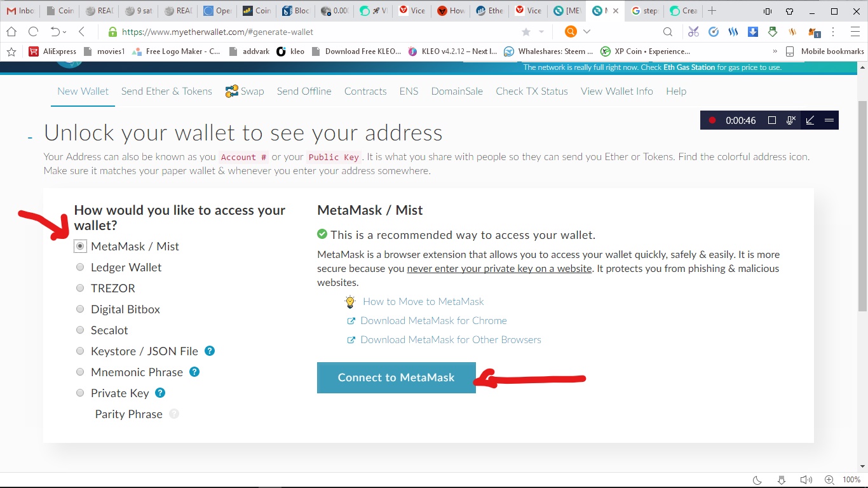This screenshot has width=868, height=488.
Task: Click the speaker sound icon in status bar
Action: point(806,480)
